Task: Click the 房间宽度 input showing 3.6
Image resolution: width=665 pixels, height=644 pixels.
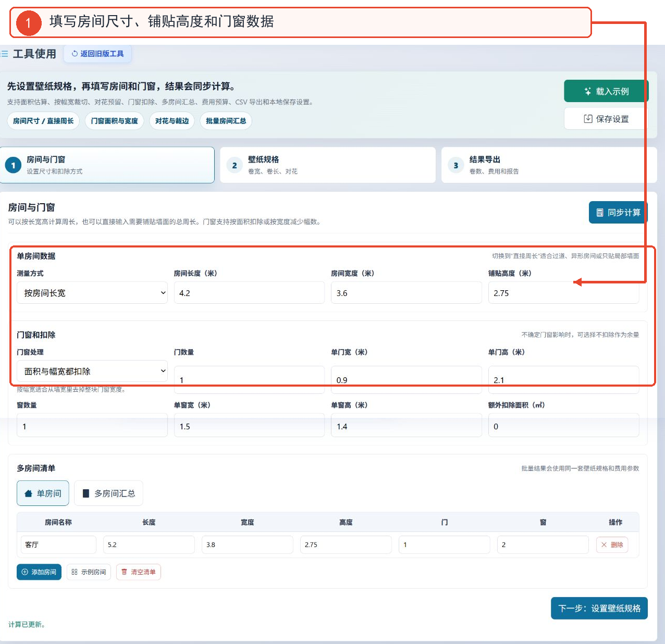Action: pyautogui.click(x=407, y=293)
